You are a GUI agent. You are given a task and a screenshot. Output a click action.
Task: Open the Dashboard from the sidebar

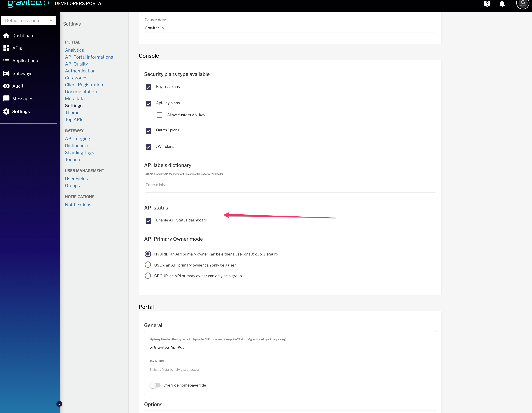click(x=23, y=36)
